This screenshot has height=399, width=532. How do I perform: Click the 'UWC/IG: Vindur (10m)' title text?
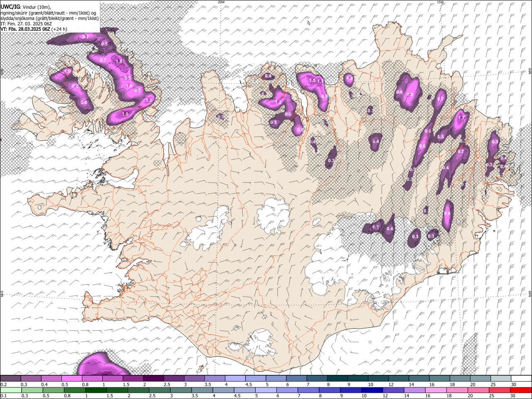26,7
